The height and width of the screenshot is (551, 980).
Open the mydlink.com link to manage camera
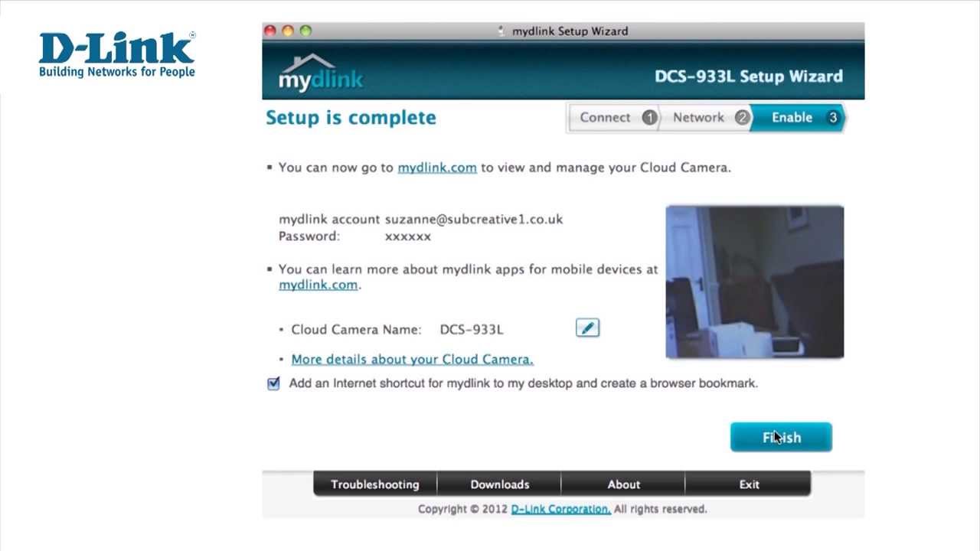click(437, 168)
